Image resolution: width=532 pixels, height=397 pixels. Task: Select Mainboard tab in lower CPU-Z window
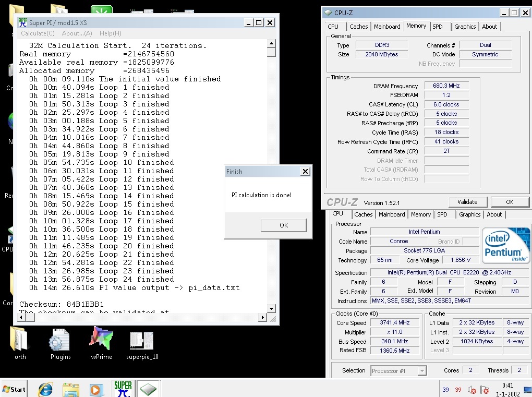click(x=392, y=214)
